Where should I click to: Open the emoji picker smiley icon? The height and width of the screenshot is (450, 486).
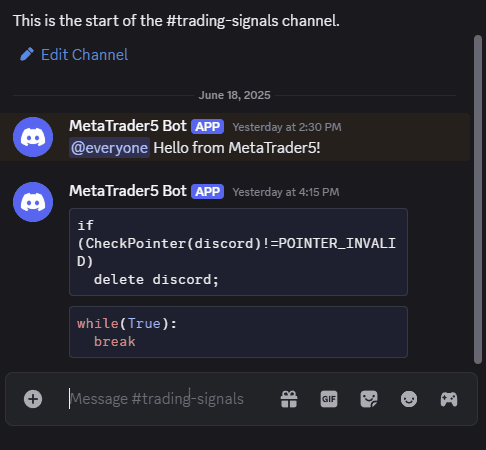point(409,399)
